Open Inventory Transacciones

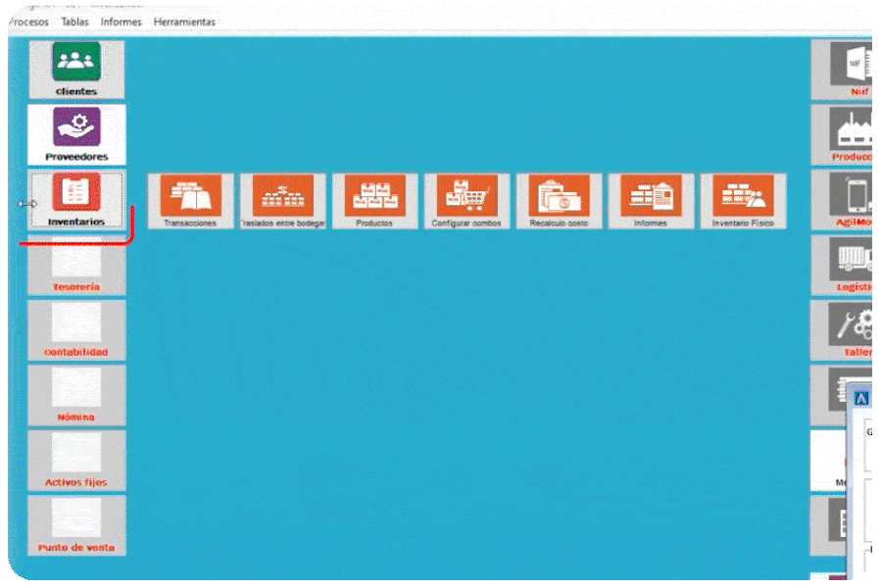[191, 200]
